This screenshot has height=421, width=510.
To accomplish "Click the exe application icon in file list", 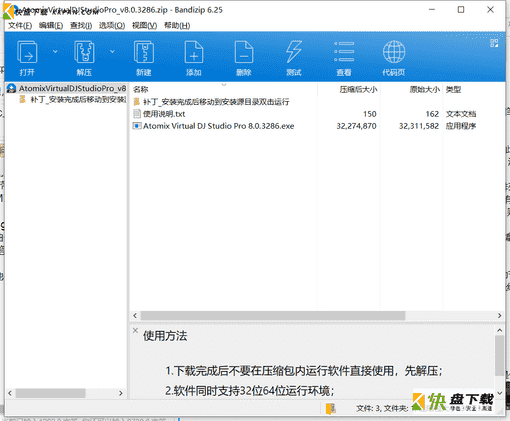I will click(x=137, y=126).
